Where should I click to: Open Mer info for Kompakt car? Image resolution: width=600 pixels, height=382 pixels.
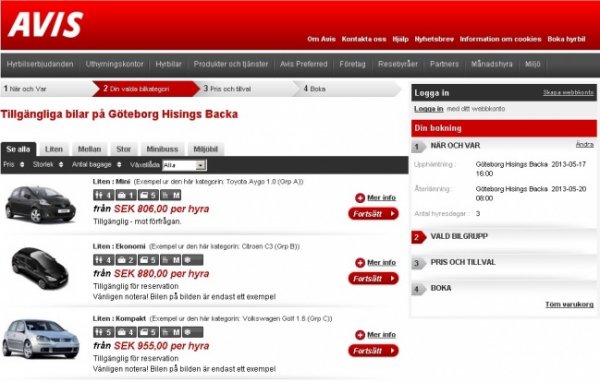(382, 335)
